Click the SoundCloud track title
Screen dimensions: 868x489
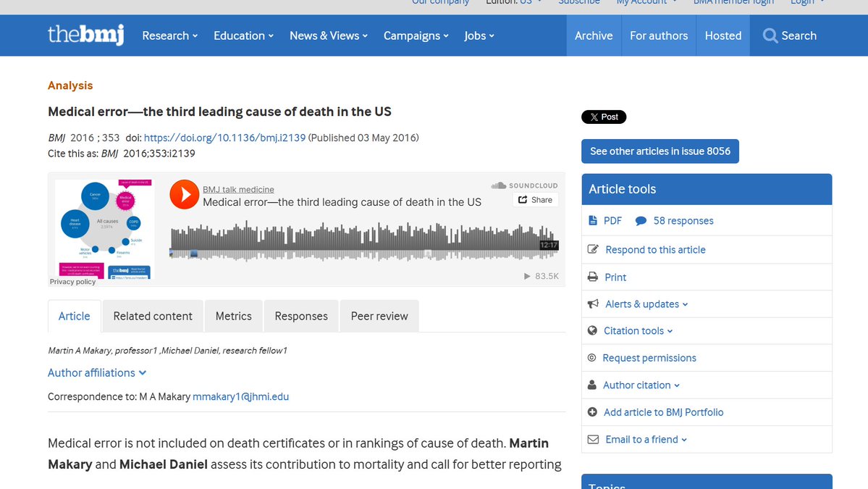click(x=342, y=202)
